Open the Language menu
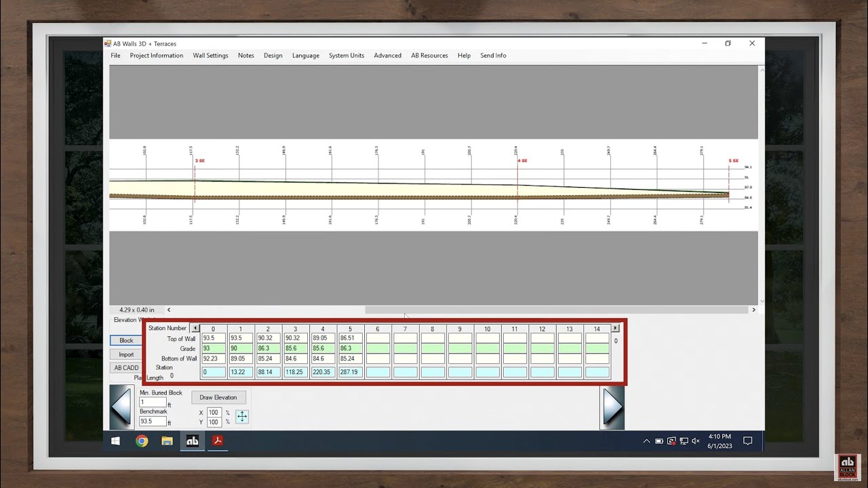Image resolution: width=868 pixels, height=488 pixels. tap(306, 56)
